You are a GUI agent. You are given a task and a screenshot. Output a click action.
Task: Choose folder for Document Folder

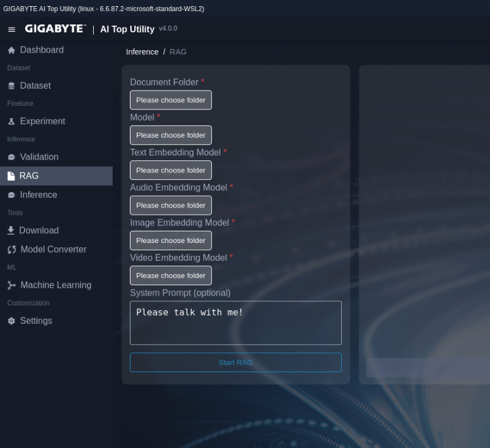(x=171, y=100)
